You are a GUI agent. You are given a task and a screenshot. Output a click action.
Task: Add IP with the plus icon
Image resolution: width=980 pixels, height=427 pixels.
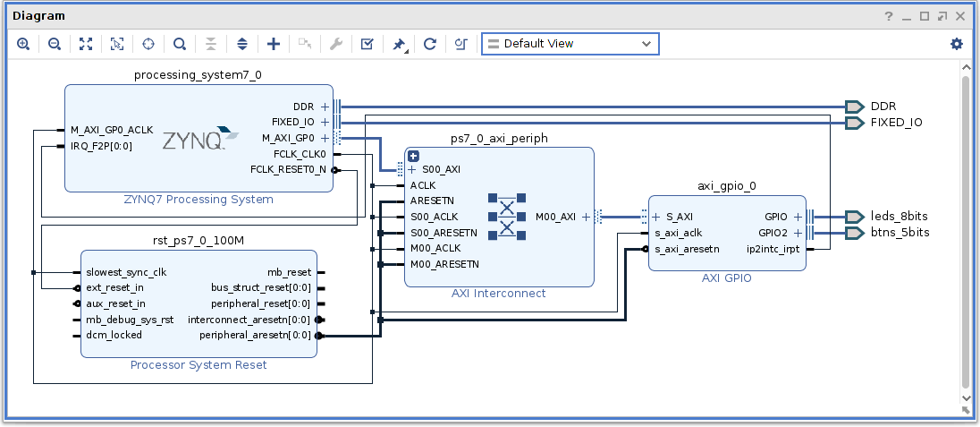coord(274,44)
